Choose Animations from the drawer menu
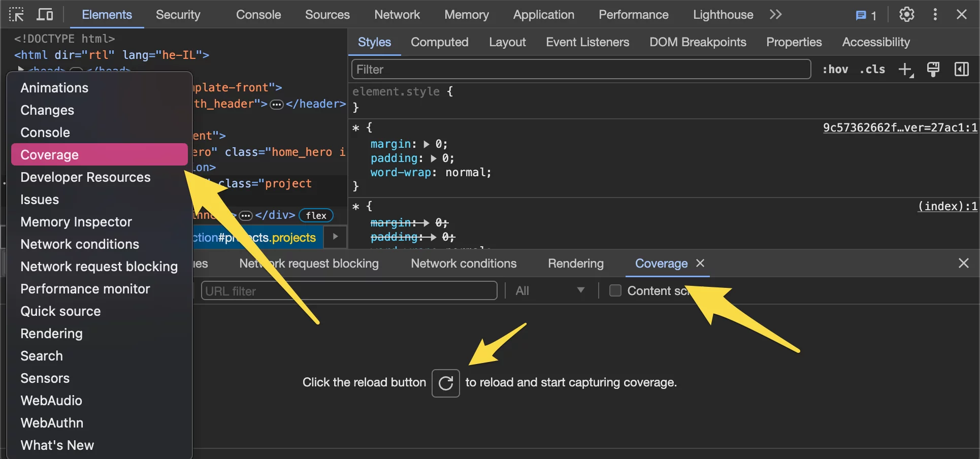The width and height of the screenshot is (980, 459). (x=100, y=88)
